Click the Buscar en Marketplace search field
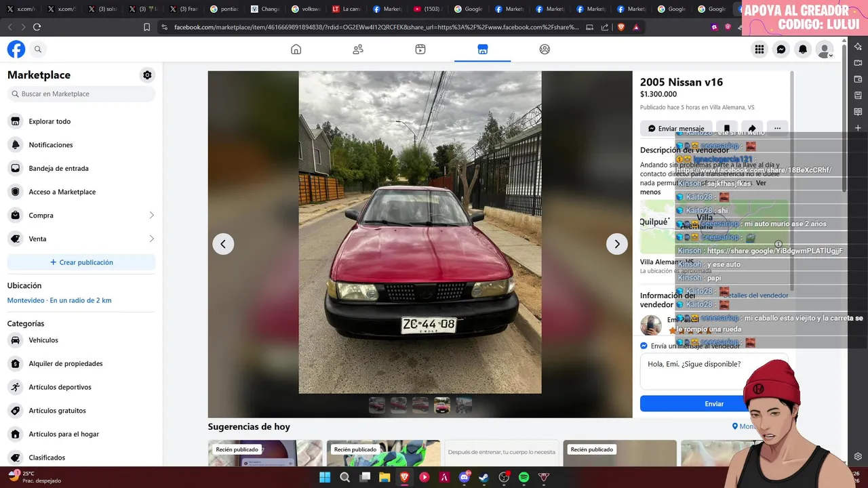 click(81, 94)
